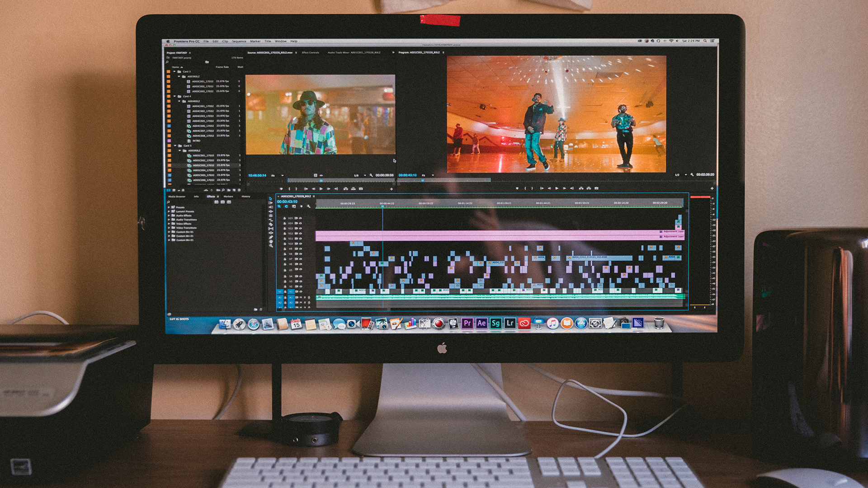
Task: Select the Zoom tool in the tools panel
Action: pyautogui.click(x=271, y=246)
